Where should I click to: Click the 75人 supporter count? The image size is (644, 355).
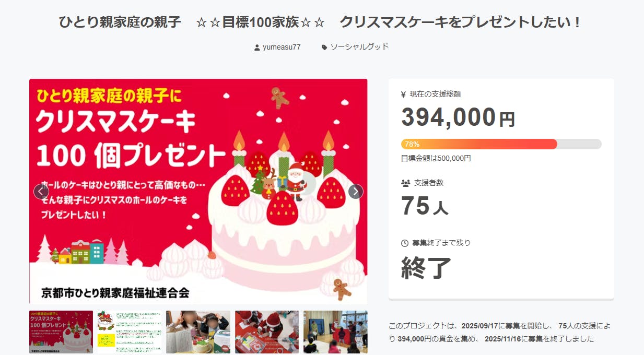pyautogui.click(x=425, y=206)
